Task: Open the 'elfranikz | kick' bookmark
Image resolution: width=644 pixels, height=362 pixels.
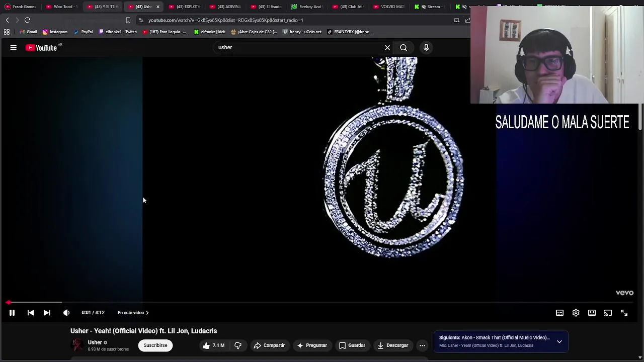Action: [210, 32]
